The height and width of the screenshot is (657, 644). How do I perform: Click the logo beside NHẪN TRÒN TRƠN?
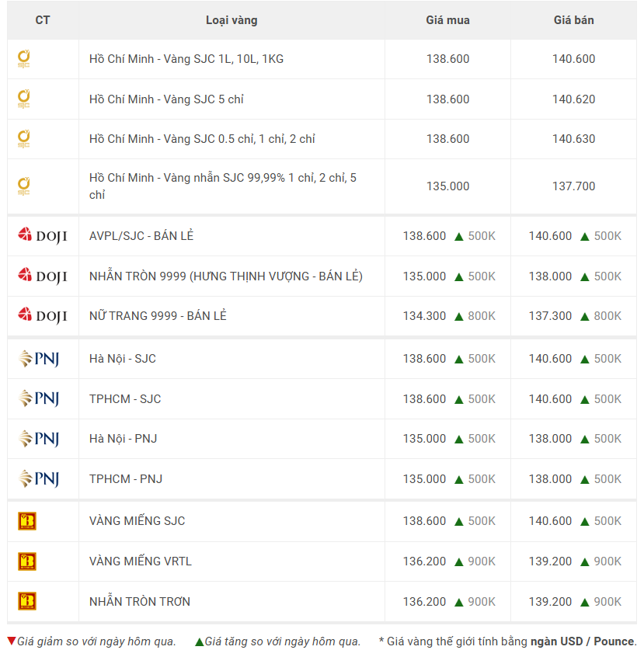click(27, 601)
